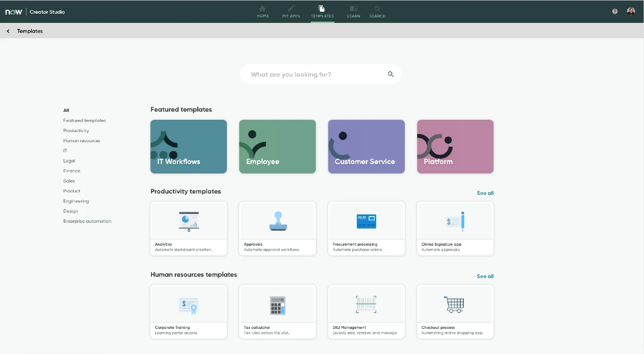Open the Tax calculator icon
Viewport: 644px width, 354px height.
click(278, 305)
